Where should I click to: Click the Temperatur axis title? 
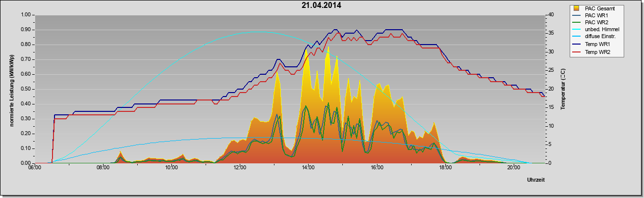tap(563, 89)
